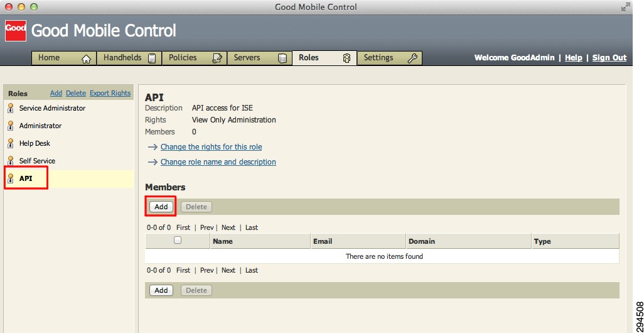Click the Add button above Members table
This screenshot has width=644, height=333.
click(161, 207)
